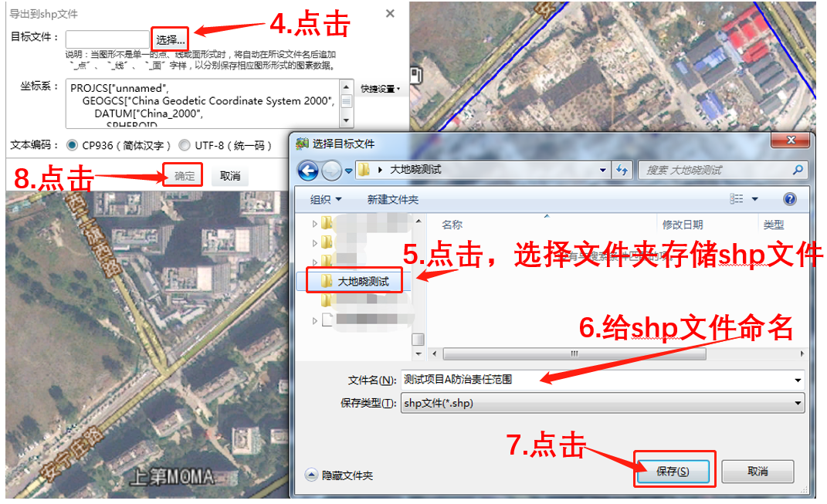Click the 选择目标文件 title bar app icon
The height and width of the screenshot is (504, 827).
pos(302,144)
